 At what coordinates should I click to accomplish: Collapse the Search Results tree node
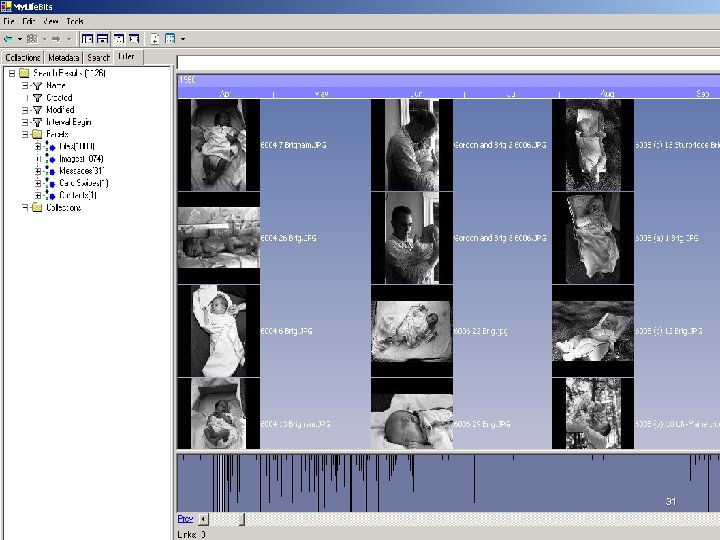(12, 73)
